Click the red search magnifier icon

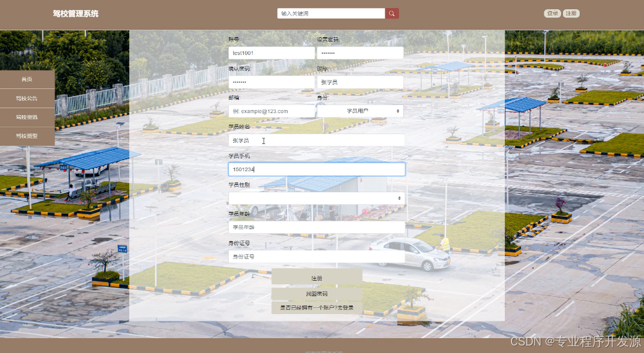(x=392, y=14)
